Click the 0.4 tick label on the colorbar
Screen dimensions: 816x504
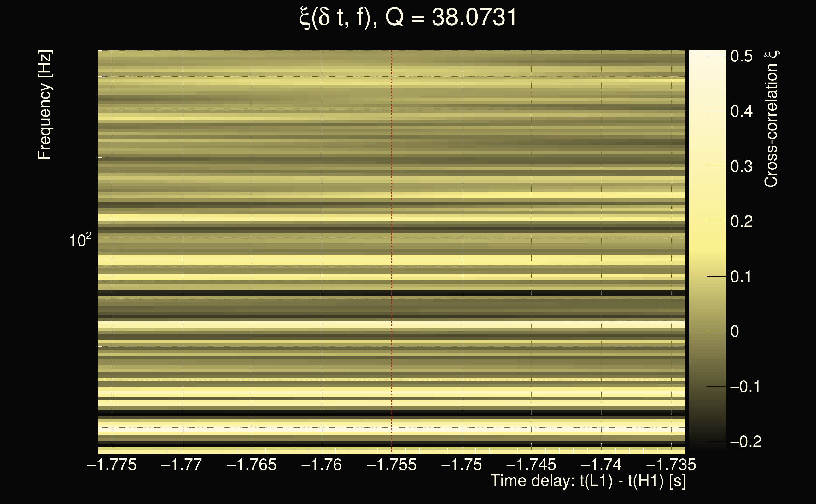(741, 111)
